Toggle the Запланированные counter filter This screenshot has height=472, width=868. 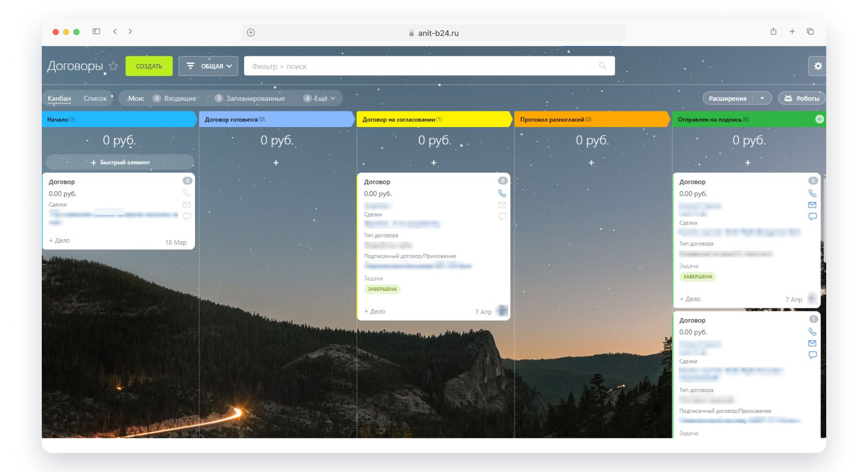pos(250,98)
